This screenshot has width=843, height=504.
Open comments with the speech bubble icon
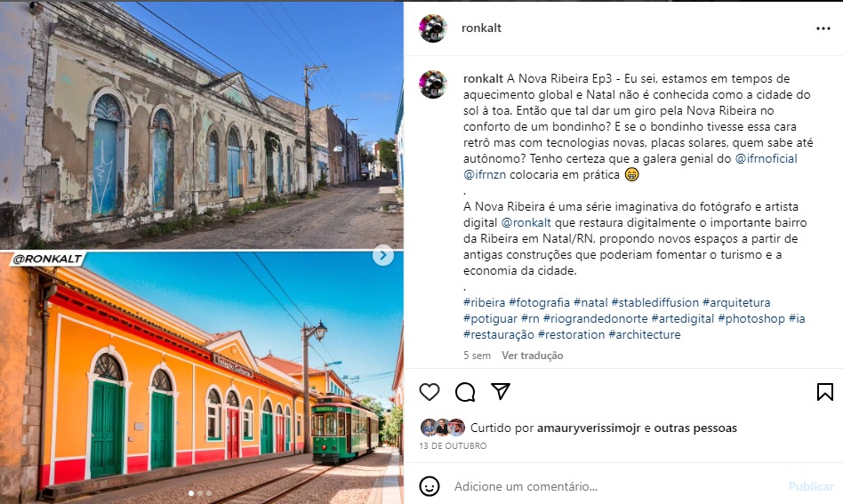click(465, 392)
